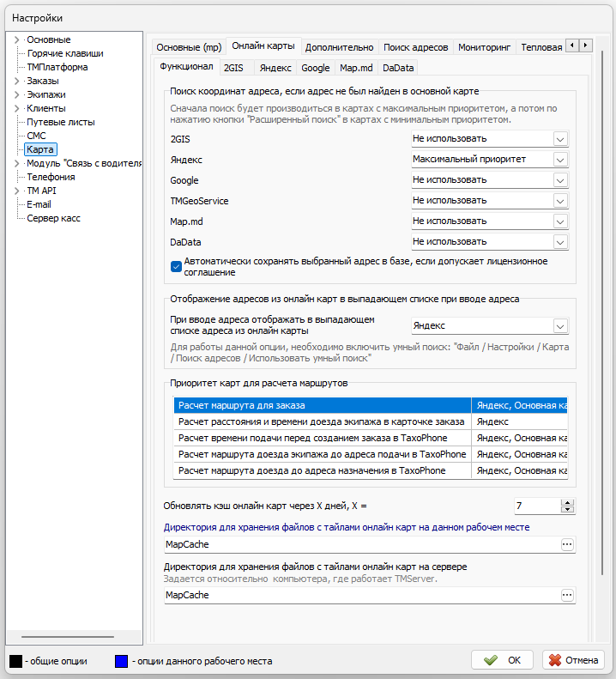Expand the Основные tree node
The height and width of the screenshot is (679, 616).
(17, 39)
